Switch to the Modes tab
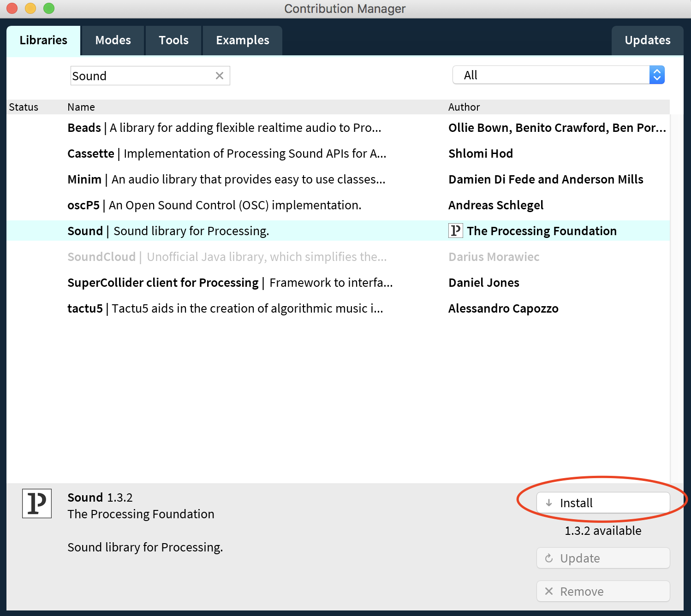Image resolution: width=691 pixels, height=616 pixels. [x=113, y=41]
